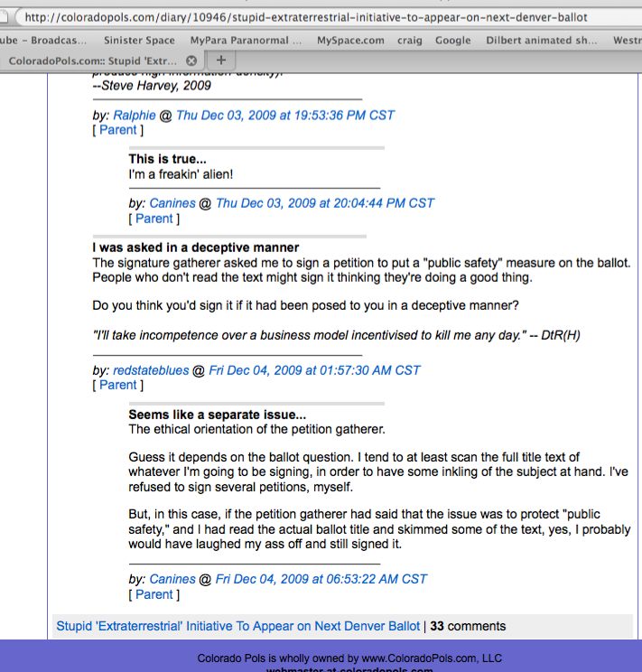This screenshot has width=642, height=672.
Task: Click Parent link under redstateblues comment
Action: click(117, 385)
